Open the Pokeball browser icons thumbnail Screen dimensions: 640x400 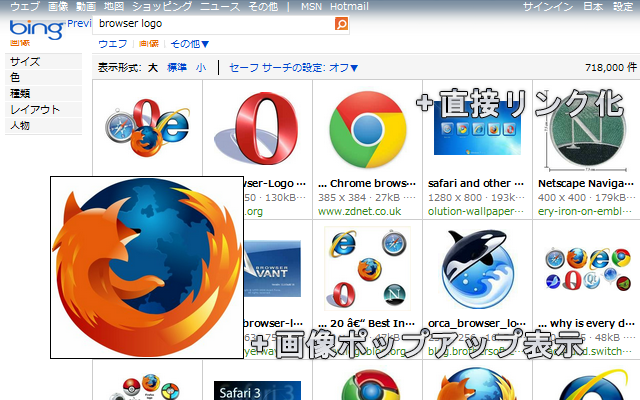click(145, 387)
